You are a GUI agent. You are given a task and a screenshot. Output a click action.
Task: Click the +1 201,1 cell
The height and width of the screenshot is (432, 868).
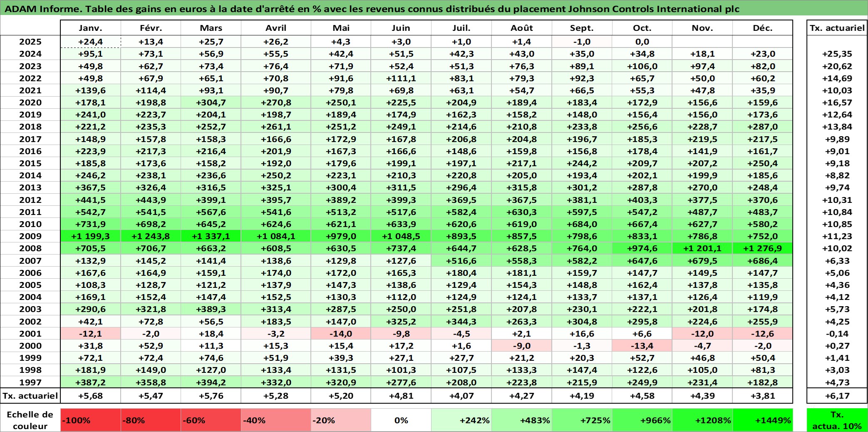pos(702,248)
